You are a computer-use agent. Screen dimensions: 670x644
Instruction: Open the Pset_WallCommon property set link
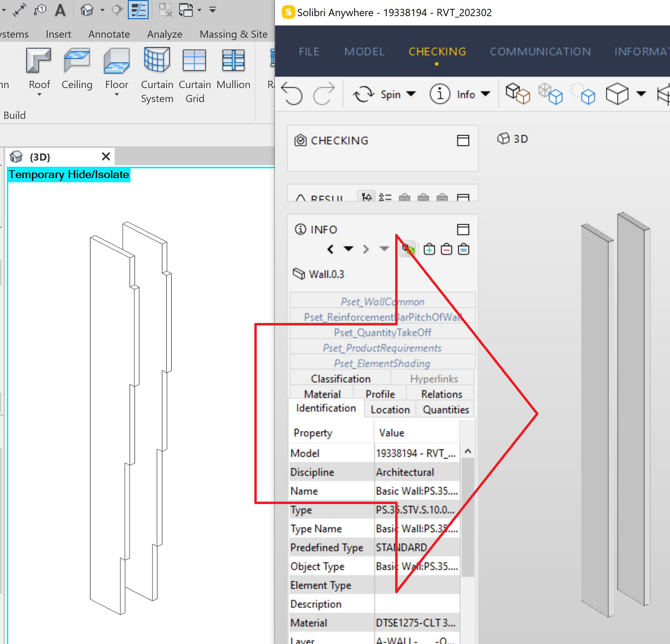[382, 301]
